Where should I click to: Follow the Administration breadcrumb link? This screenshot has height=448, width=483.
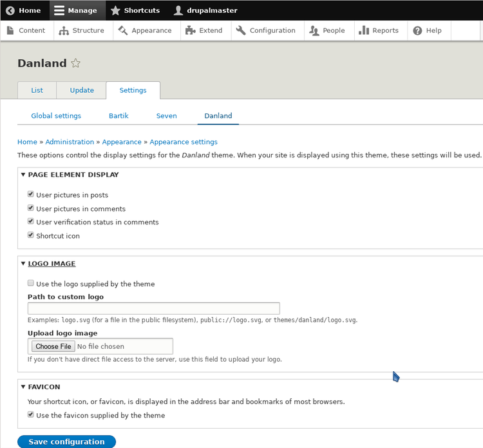pyautogui.click(x=70, y=142)
